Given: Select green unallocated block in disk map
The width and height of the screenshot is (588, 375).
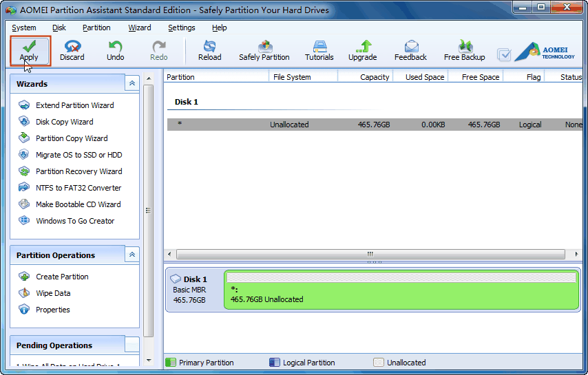Looking at the screenshot, I should click(401, 290).
